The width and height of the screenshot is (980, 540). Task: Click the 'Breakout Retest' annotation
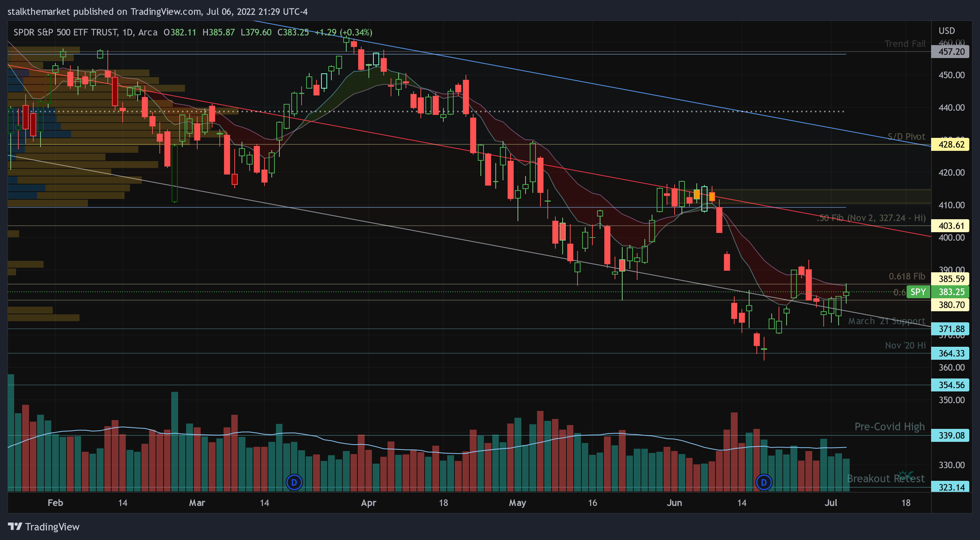886,479
